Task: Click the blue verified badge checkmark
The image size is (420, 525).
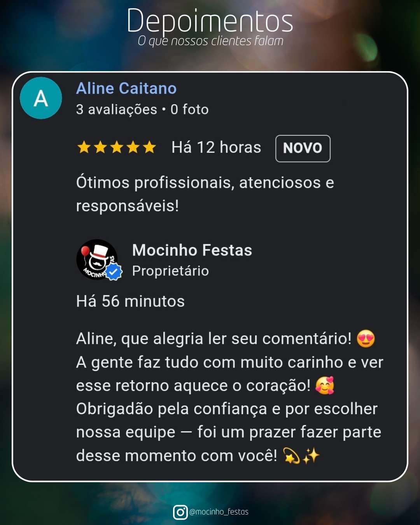Action: (114, 272)
